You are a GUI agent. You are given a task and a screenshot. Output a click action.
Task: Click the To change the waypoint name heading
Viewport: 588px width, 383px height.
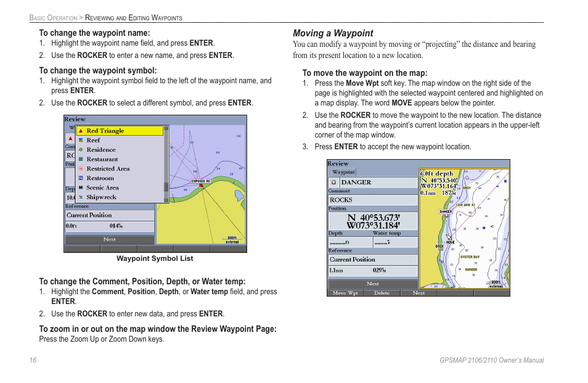coord(94,33)
